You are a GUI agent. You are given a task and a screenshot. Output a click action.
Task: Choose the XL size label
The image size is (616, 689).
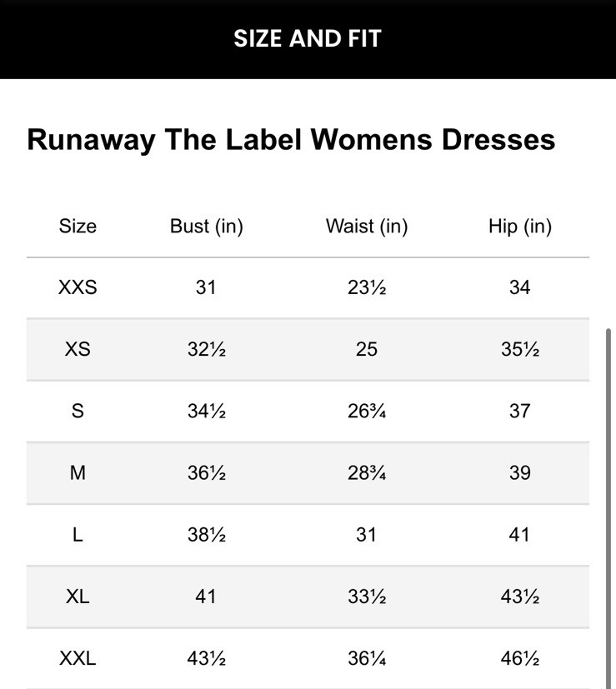pos(78,597)
